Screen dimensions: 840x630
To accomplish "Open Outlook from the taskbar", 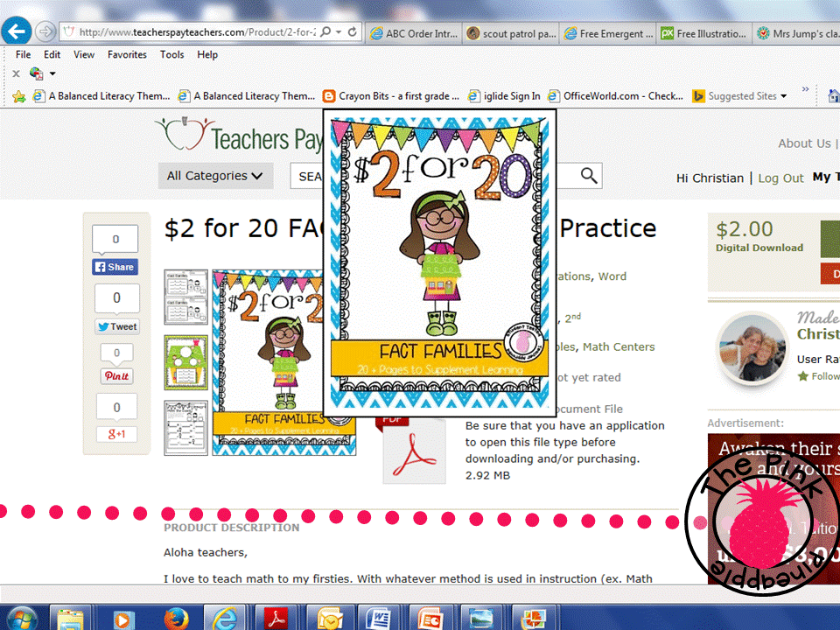I will pyautogui.click(x=328, y=619).
